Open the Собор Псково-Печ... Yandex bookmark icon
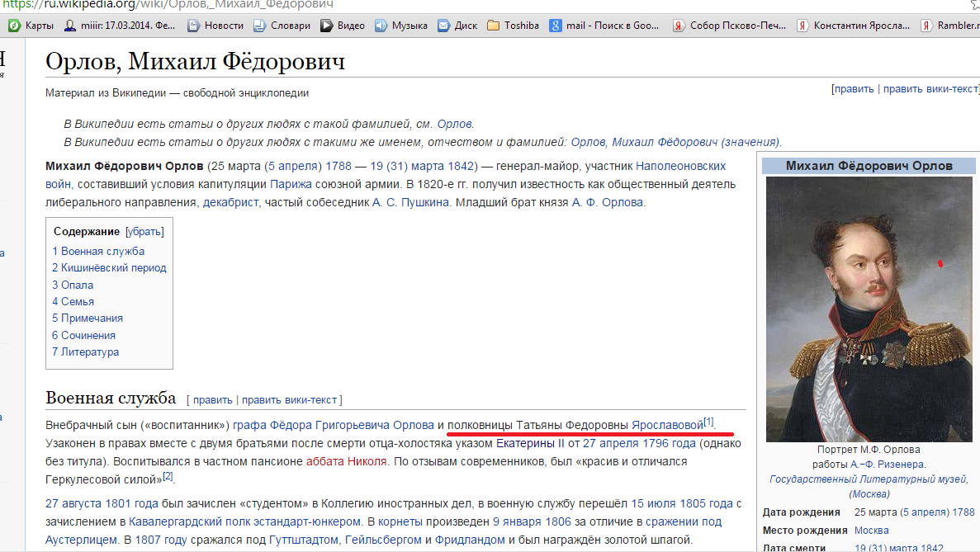This screenshot has height=552, width=980. [678, 26]
